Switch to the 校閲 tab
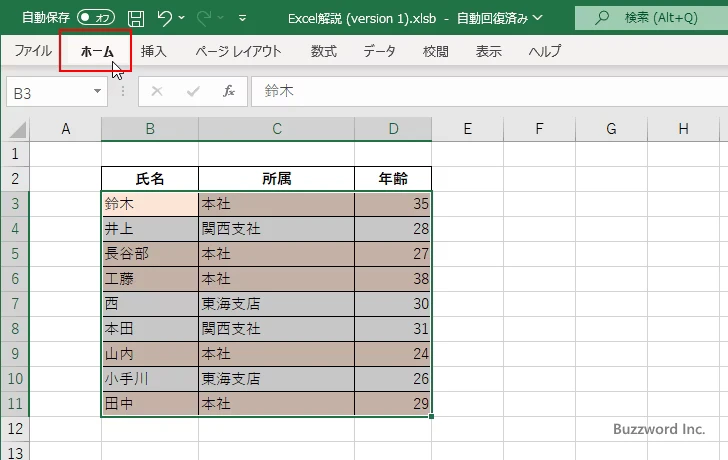This screenshot has width=728, height=460. coord(436,51)
